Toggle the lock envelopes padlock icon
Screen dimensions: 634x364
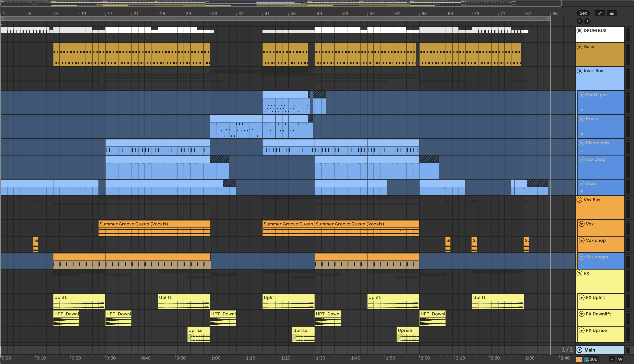click(x=612, y=13)
